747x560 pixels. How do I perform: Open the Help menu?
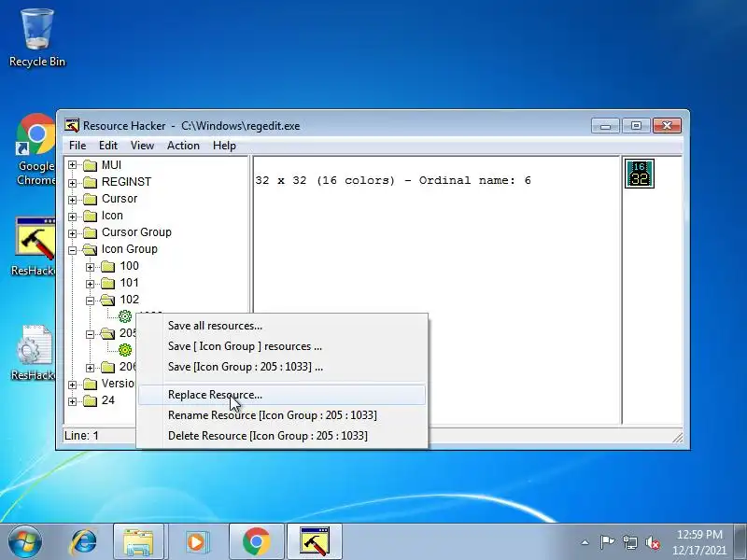coord(224,146)
